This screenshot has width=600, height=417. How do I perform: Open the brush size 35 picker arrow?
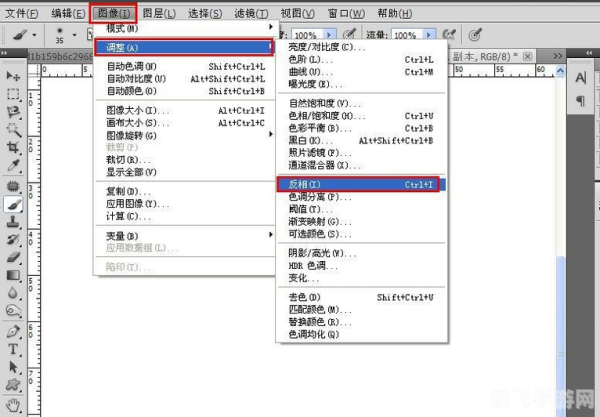tap(75, 35)
